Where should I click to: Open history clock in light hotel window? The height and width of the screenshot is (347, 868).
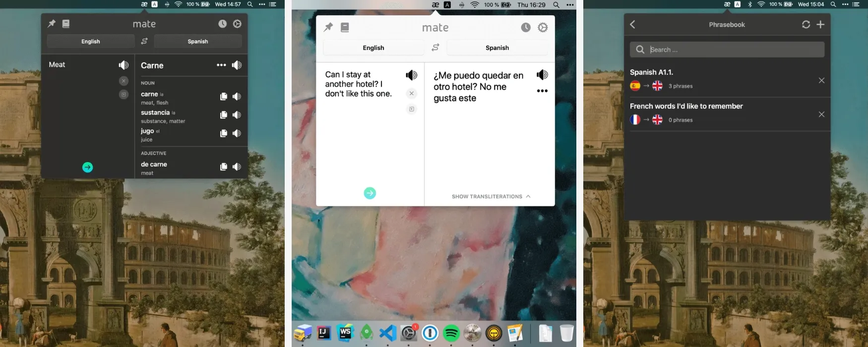pyautogui.click(x=526, y=28)
